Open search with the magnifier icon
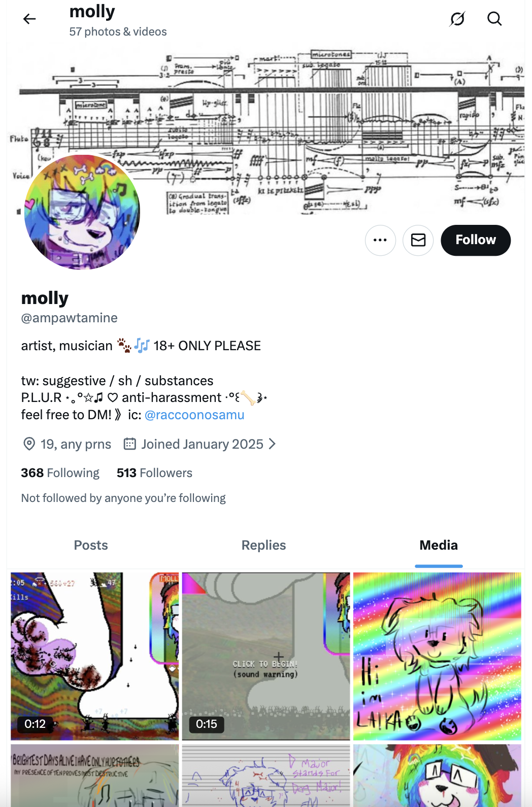The image size is (532, 807). (494, 19)
